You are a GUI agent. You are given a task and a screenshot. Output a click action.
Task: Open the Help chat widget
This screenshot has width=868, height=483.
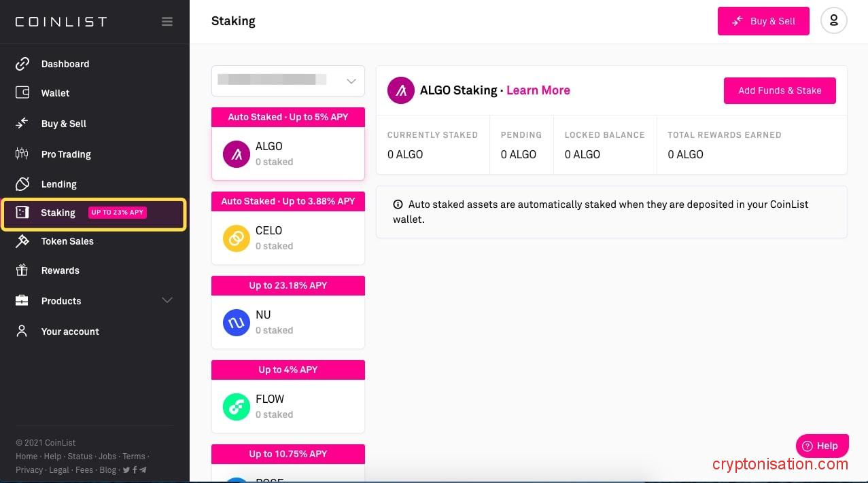(x=822, y=446)
